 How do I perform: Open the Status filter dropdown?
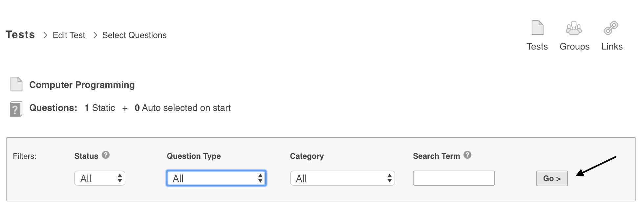click(100, 178)
